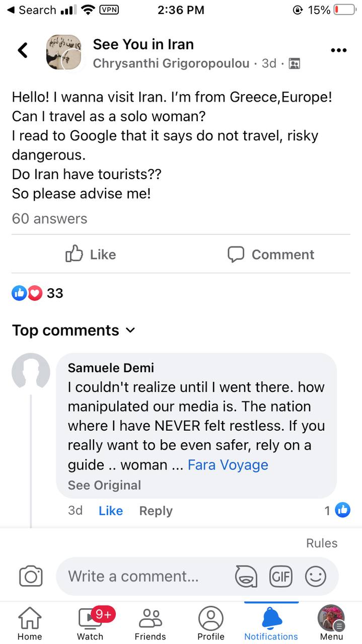Like the post by Chrysanthi
Viewport: 362px width, 644px height.
[x=91, y=255]
